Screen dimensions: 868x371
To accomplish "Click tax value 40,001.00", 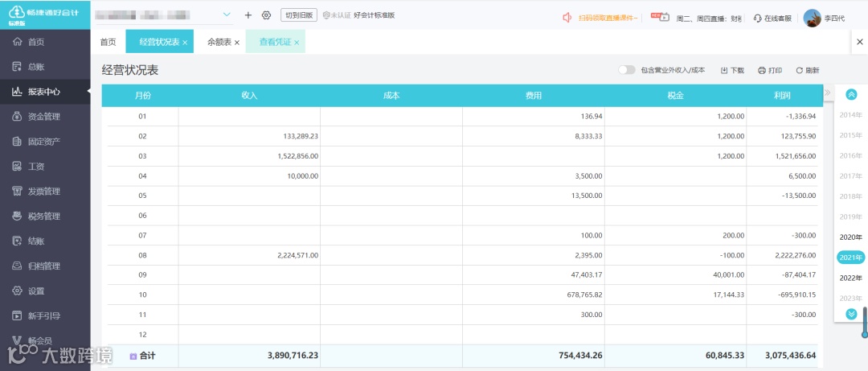I will (x=728, y=274).
